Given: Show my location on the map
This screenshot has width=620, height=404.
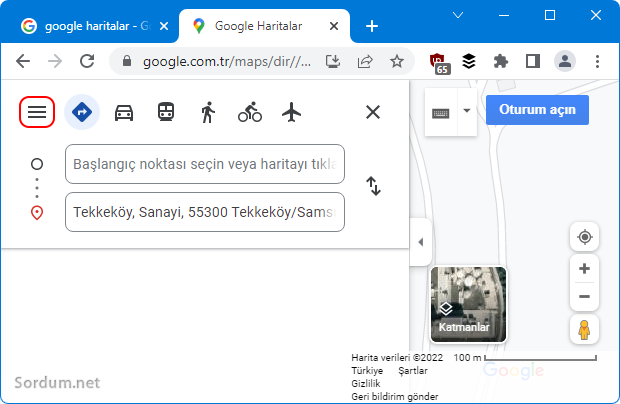Looking at the screenshot, I should pyautogui.click(x=584, y=237).
